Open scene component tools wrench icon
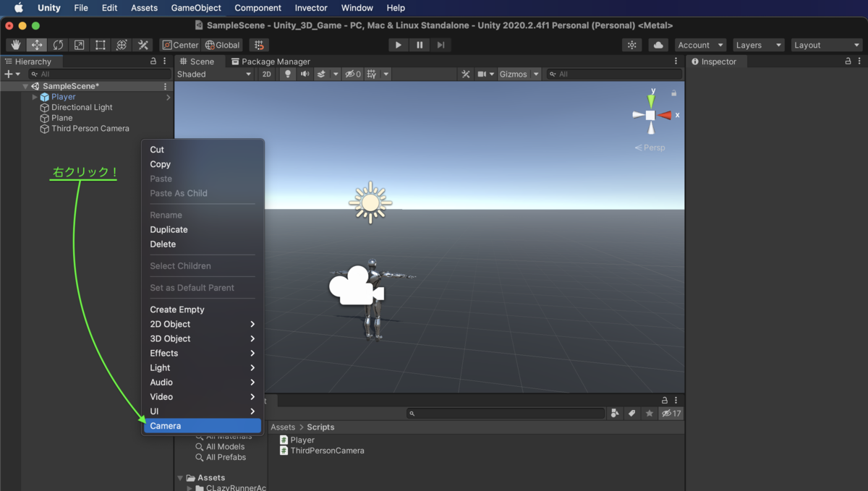Screen dimensions: 868x491 click(x=466, y=74)
